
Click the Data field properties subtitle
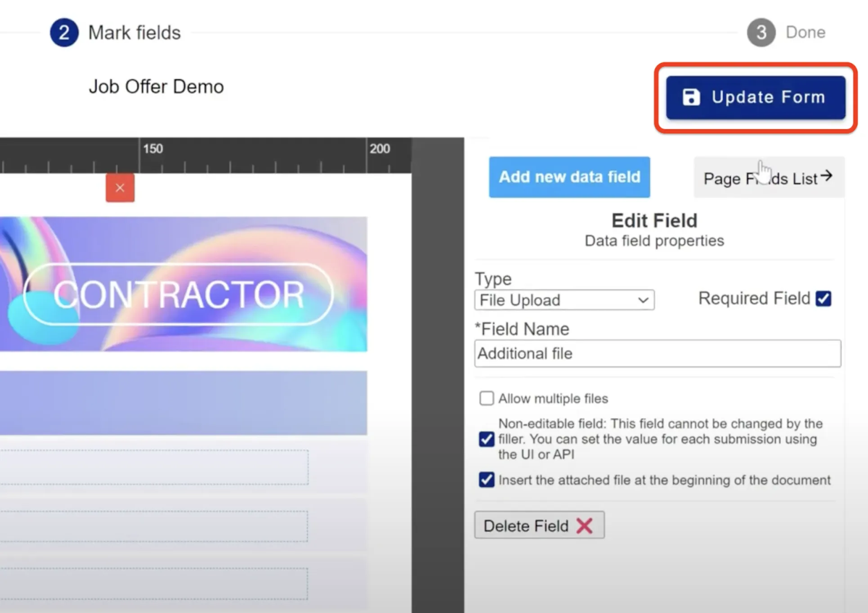click(x=654, y=241)
